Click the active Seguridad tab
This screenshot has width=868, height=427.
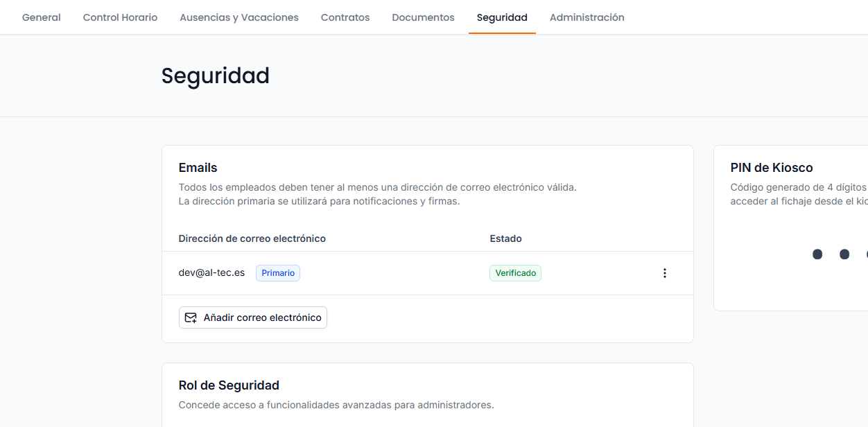pos(502,17)
